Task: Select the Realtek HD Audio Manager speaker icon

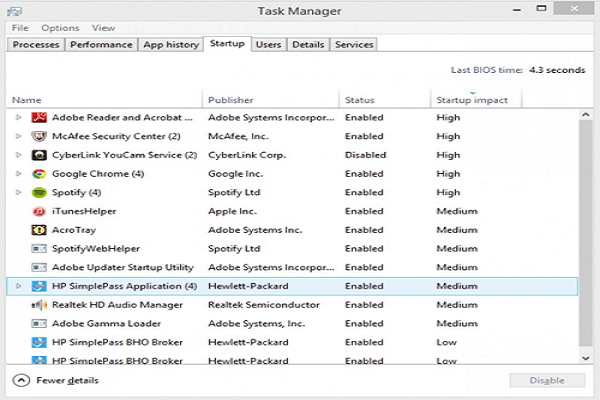Action: coord(39,305)
